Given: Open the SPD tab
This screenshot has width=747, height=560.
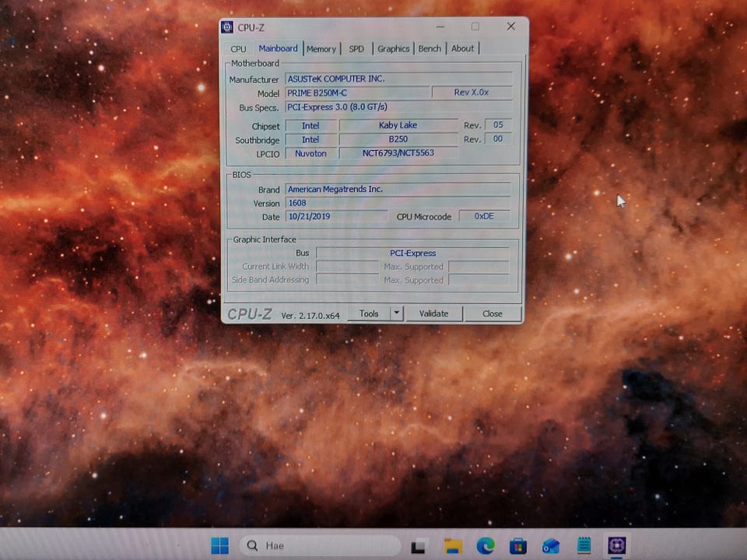Looking at the screenshot, I should (x=356, y=49).
